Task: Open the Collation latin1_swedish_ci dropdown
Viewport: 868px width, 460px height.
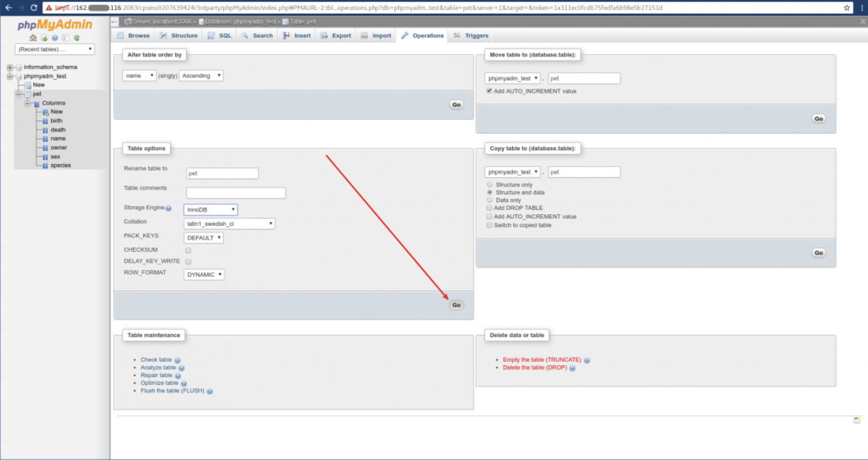Action: click(229, 224)
